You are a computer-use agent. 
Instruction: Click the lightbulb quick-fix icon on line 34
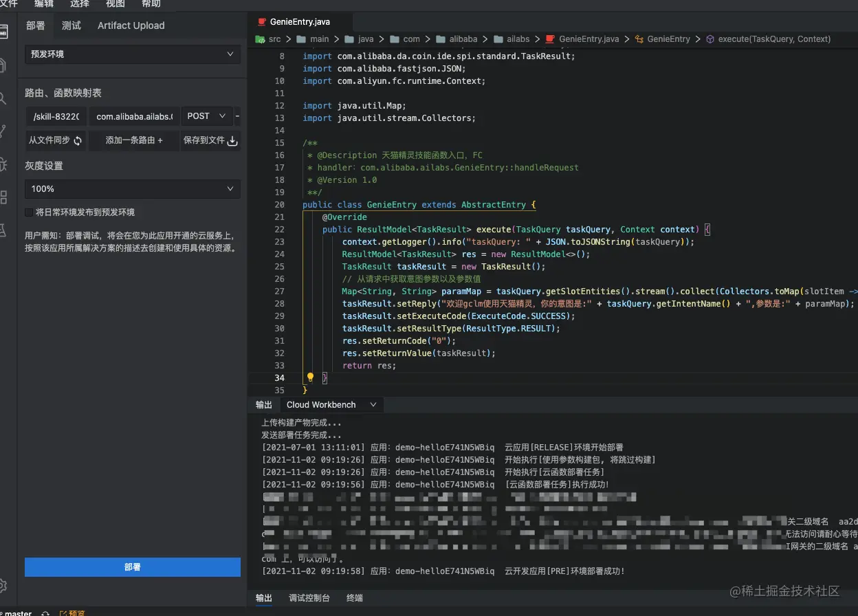click(x=310, y=377)
